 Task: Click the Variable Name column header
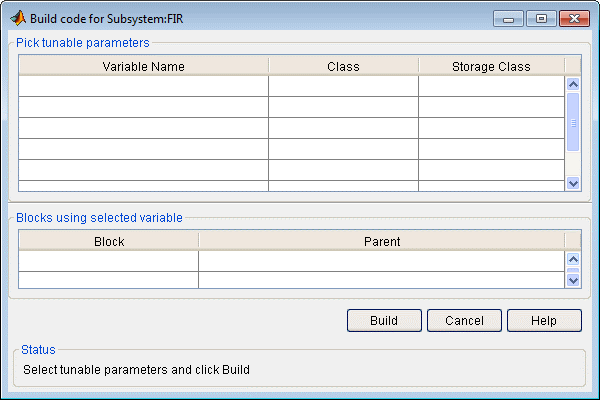pyautogui.click(x=143, y=66)
